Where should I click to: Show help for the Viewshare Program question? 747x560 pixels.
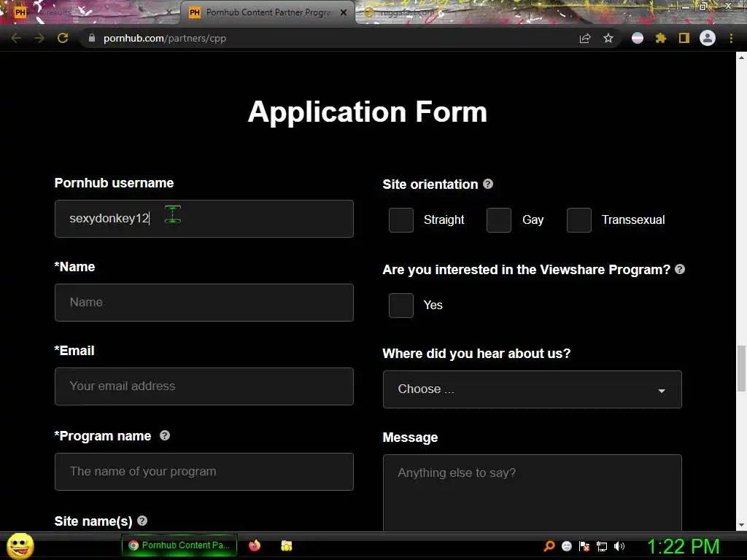(x=680, y=269)
